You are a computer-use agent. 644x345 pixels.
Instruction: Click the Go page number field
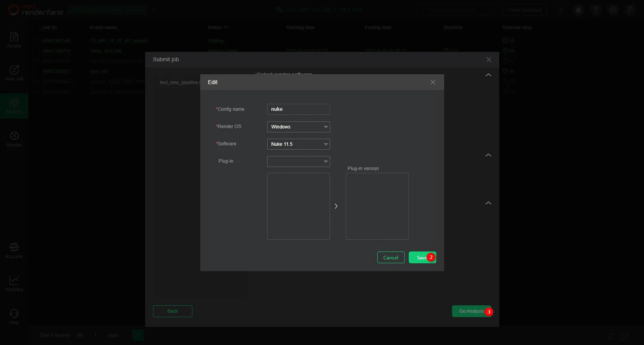(95, 335)
